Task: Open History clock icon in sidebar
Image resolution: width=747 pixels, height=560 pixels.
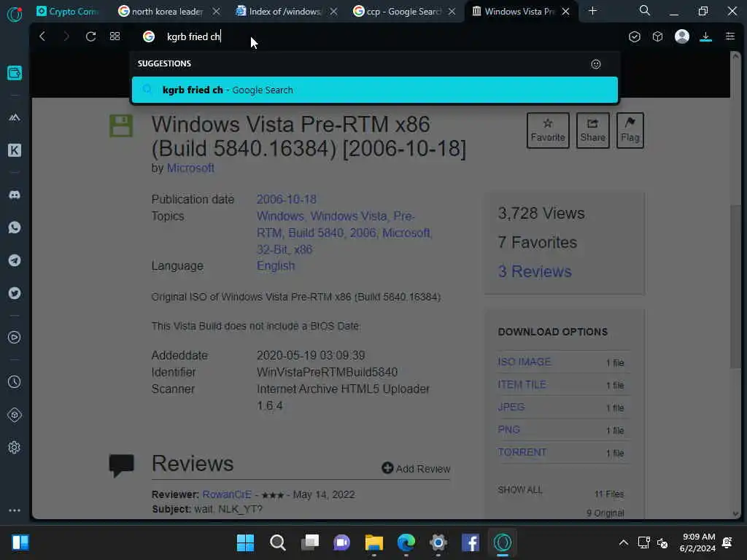Action: pyautogui.click(x=15, y=382)
